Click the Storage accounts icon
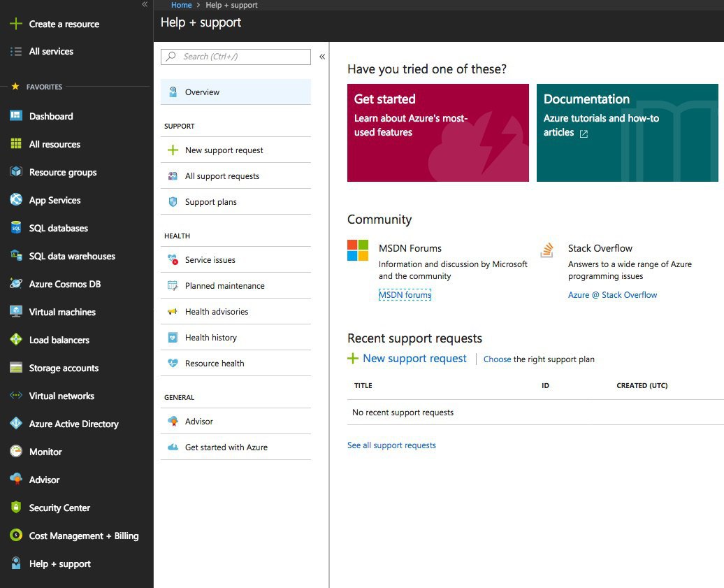 click(x=15, y=368)
